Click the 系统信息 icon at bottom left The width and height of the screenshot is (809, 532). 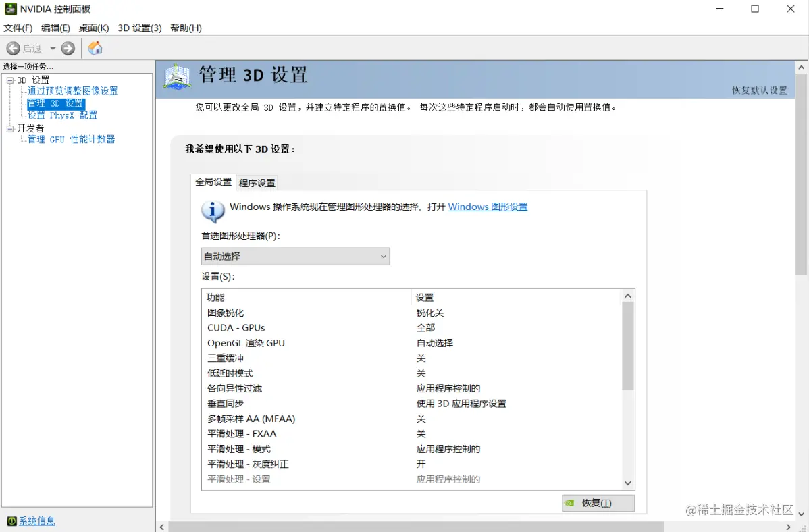[x=12, y=521]
